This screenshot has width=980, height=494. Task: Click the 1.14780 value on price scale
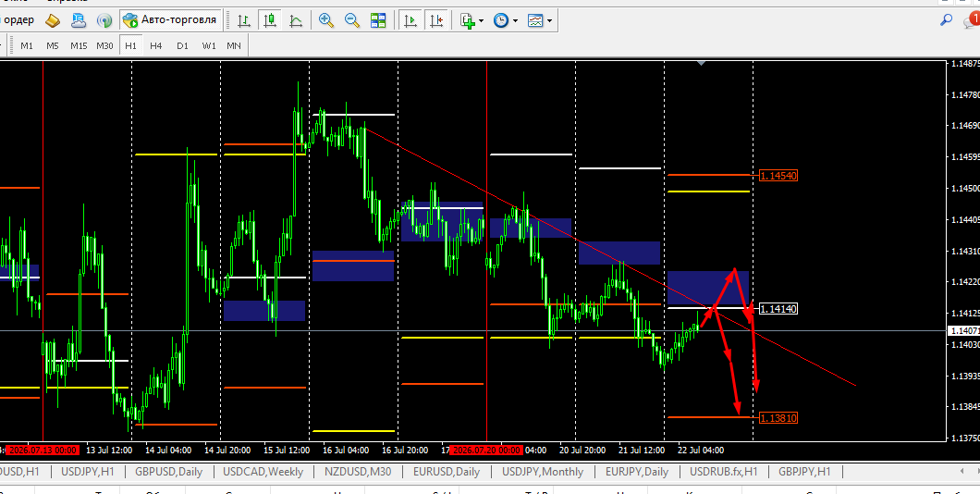(x=965, y=95)
